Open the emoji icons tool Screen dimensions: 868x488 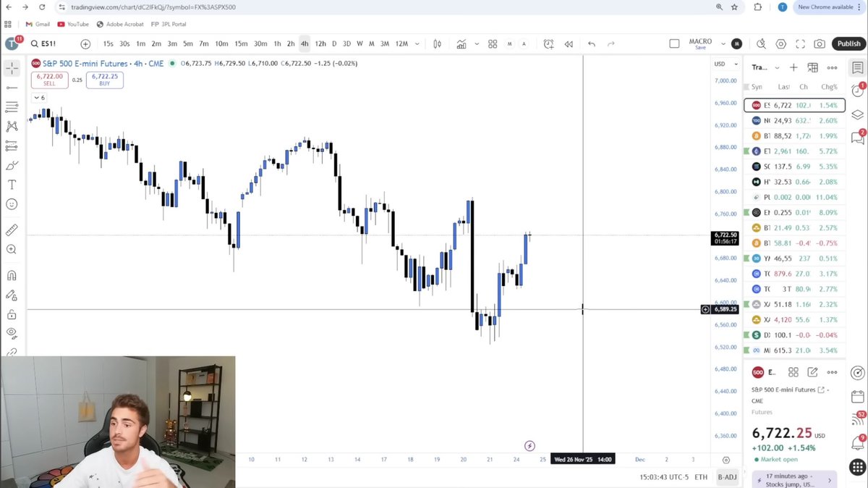pos(12,205)
